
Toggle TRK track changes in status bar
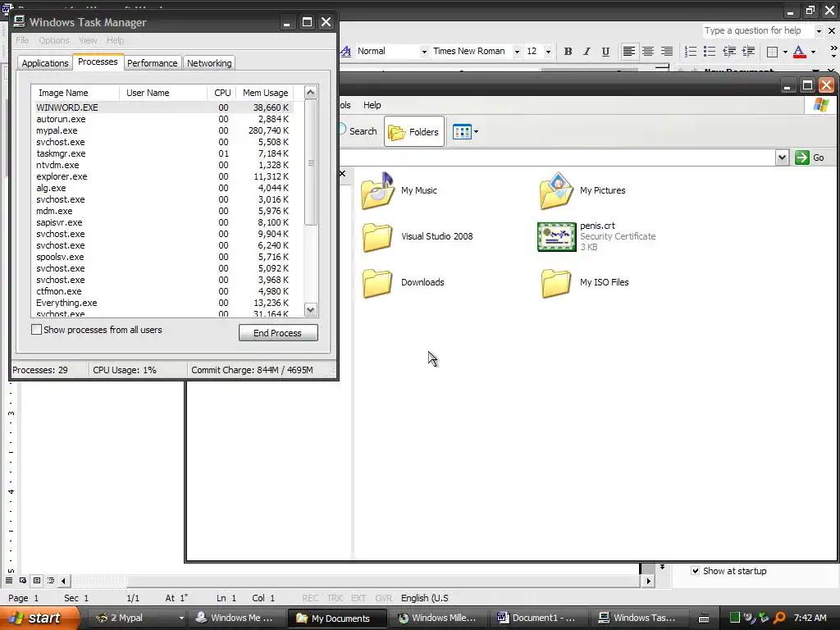pos(335,598)
